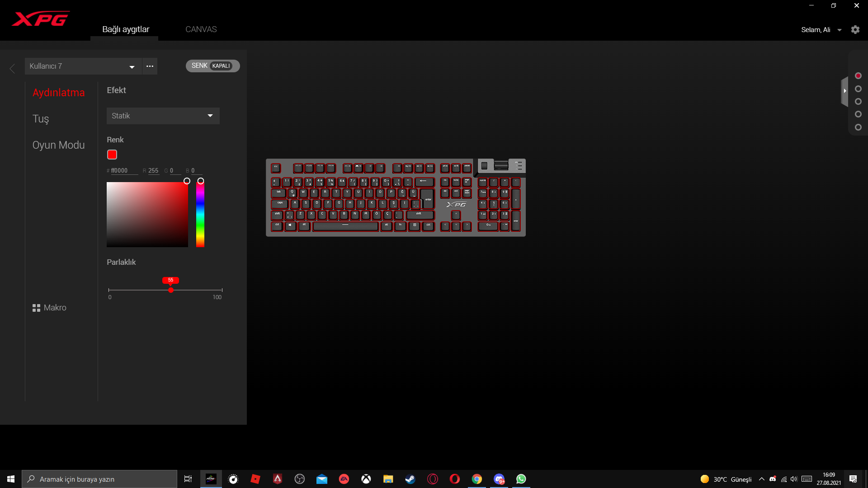Select the bottom profile radio dot
The height and width of the screenshot is (488, 868).
pos(858,127)
